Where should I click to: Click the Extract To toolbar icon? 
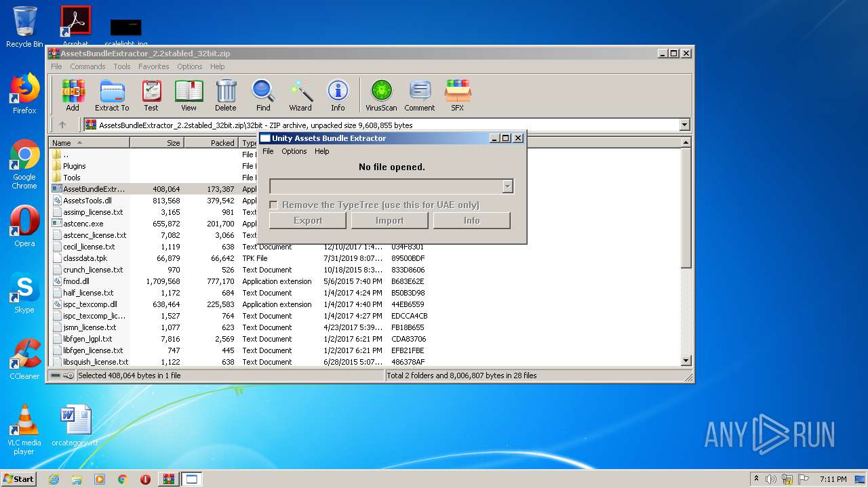[112, 95]
